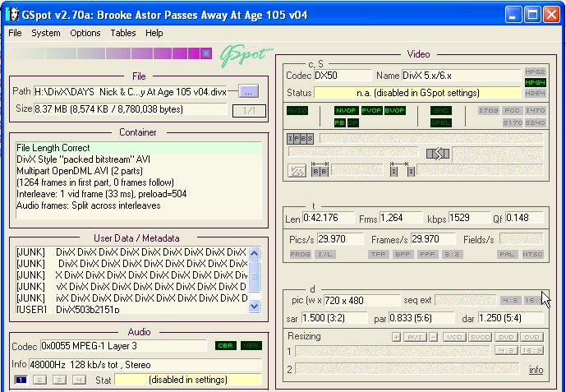Click the "File Length Correct" container row

138,148
